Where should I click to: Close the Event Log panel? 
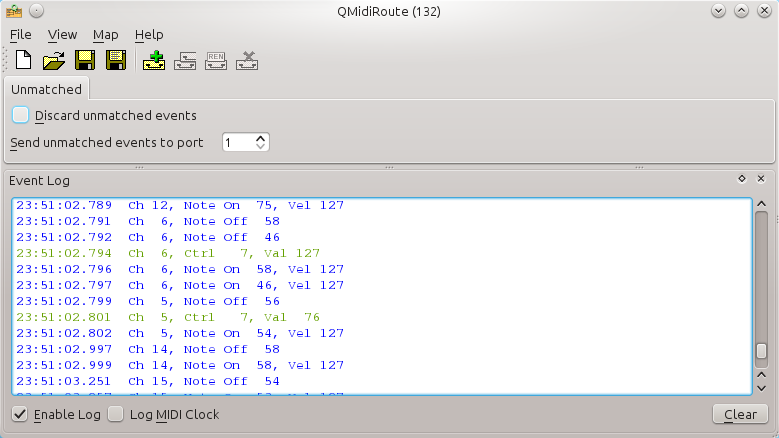click(x=761, y=179)
